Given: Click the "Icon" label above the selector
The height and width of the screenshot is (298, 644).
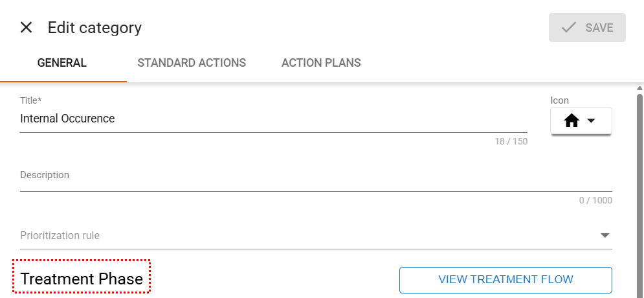Looking at the screenshot, I should click(559, 100).
